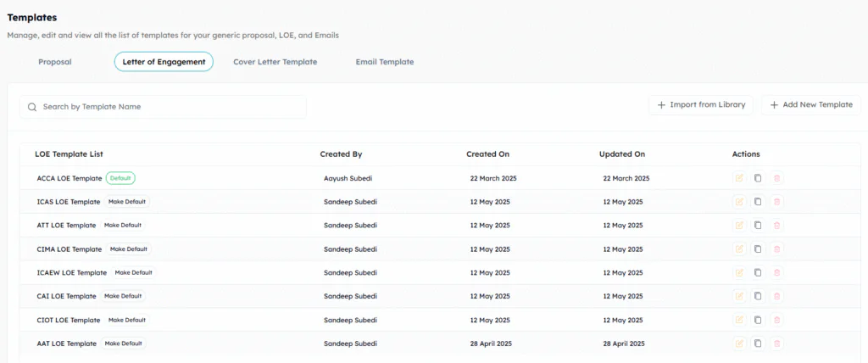This screenshot has height=363, width=868.
Task: Set AAT LOE Template as default
Action: click(x=123, y=343)
